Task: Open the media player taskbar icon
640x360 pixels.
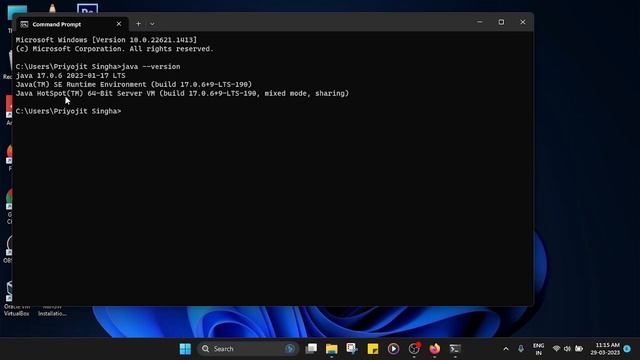Action: pos(393,349)
